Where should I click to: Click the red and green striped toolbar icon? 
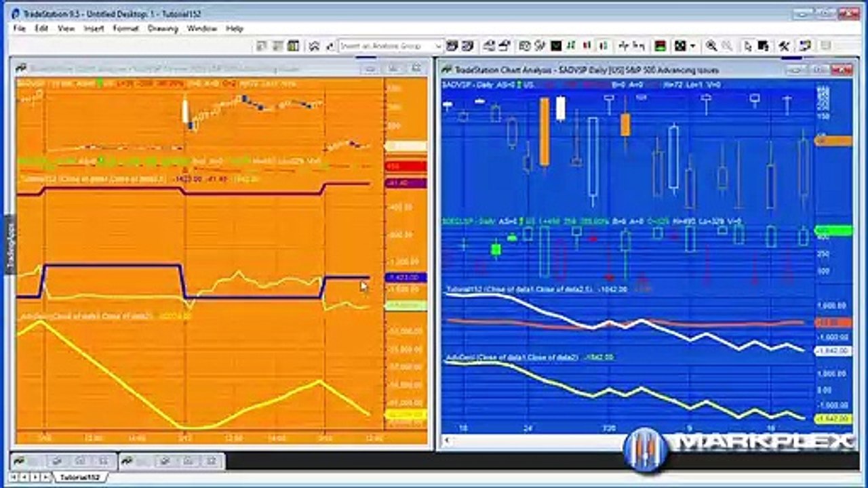pyautogui.click(x=659, y=46)
